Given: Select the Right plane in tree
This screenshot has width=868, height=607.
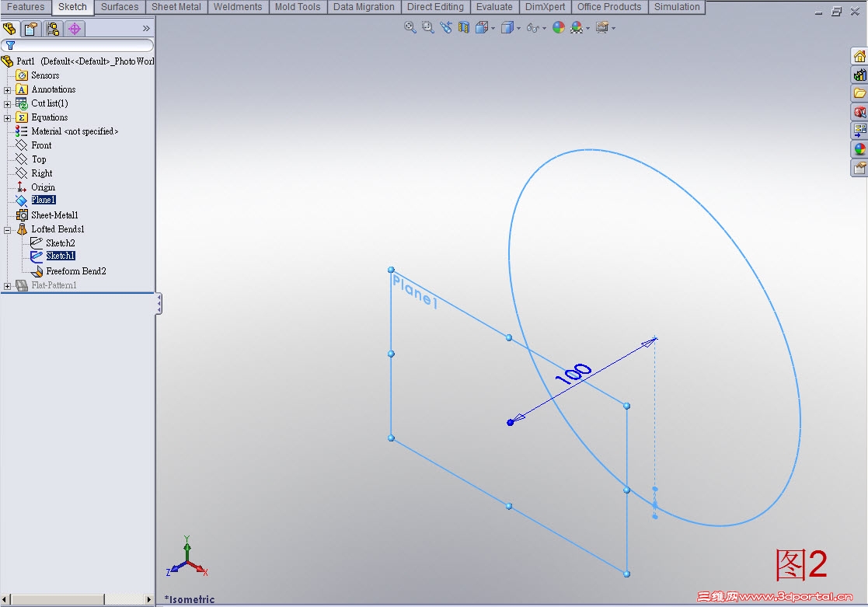Looking at the screenshot, I should coord(41,173).
